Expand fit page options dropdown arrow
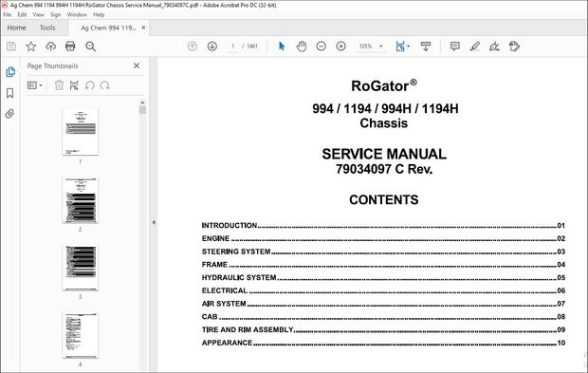The width and height of the screenshot is (588, 373). [409, 47]
